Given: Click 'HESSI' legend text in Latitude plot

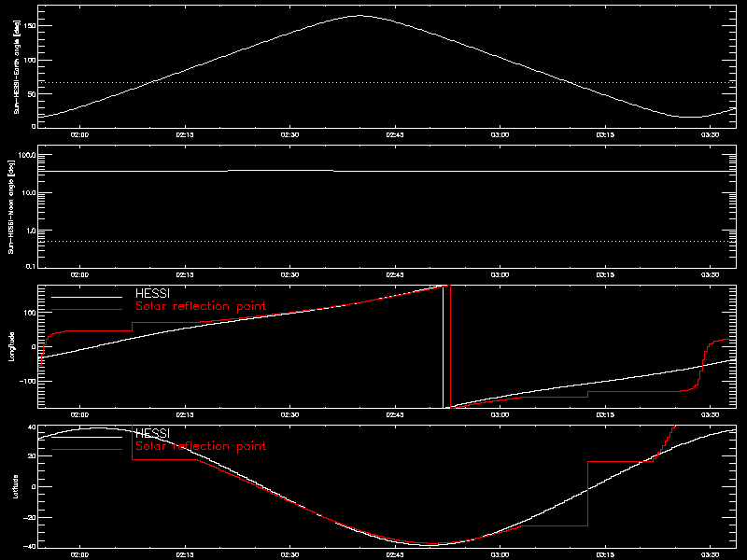Looking at the screenshot, I should coord(152,433).
